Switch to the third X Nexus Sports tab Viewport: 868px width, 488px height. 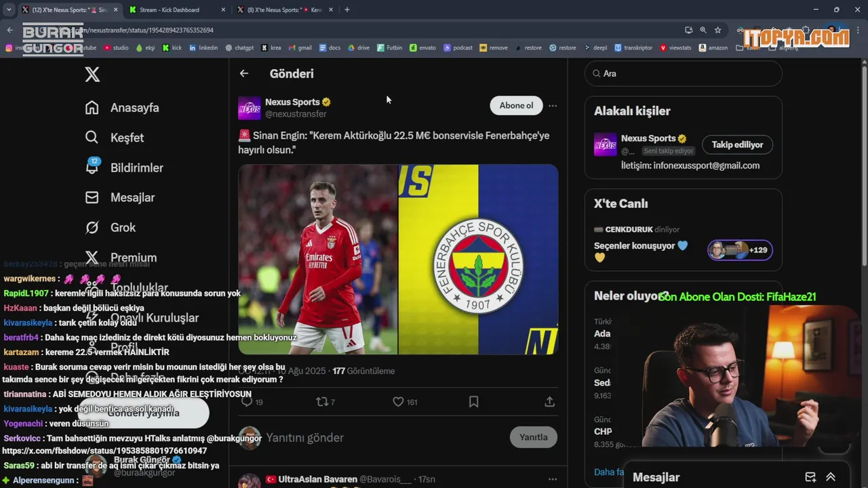[284, 10]
